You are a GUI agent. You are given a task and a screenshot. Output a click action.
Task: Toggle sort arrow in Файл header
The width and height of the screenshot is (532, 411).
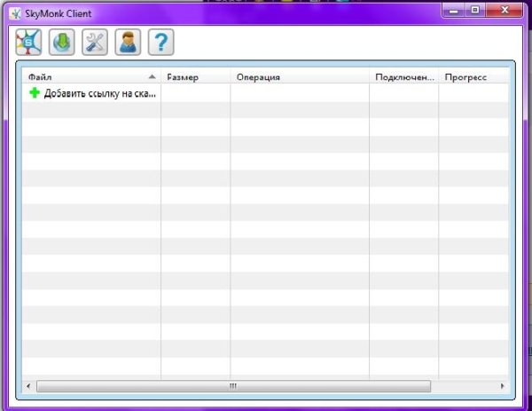coord(153,76)
